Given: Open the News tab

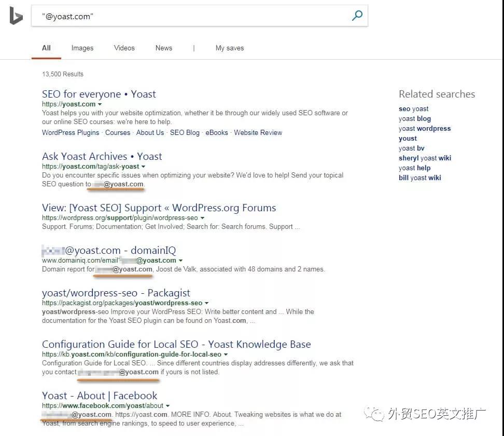Looking at the screenshot, I should click(x=164, y=48).
